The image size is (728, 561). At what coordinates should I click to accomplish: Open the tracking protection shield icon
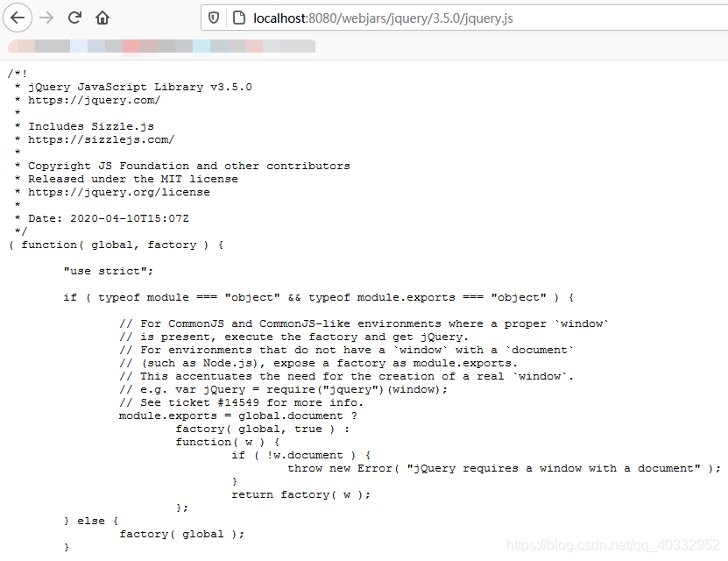click(x=214, y=18)
